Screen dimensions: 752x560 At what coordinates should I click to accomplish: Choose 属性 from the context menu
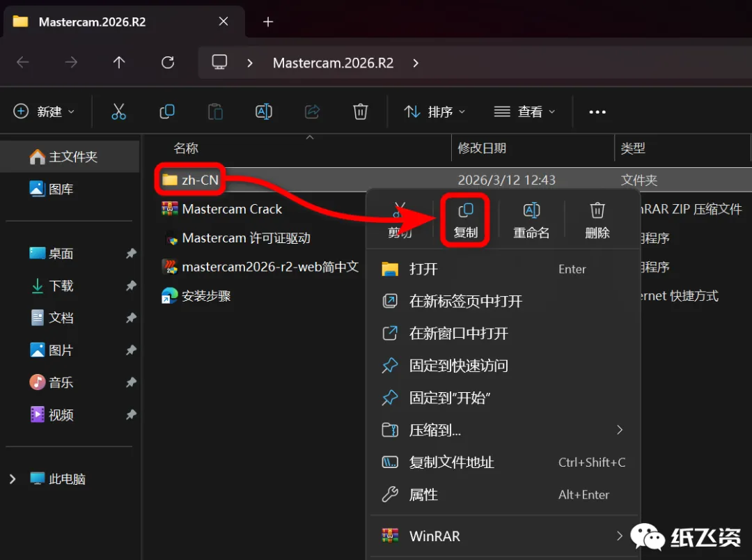click(503, 495)
